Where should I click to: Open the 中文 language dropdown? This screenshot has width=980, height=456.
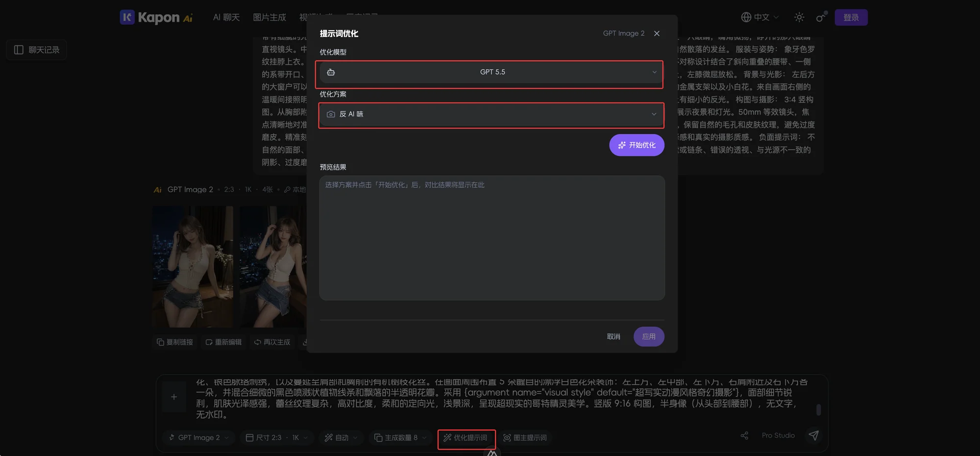(760, 17)
